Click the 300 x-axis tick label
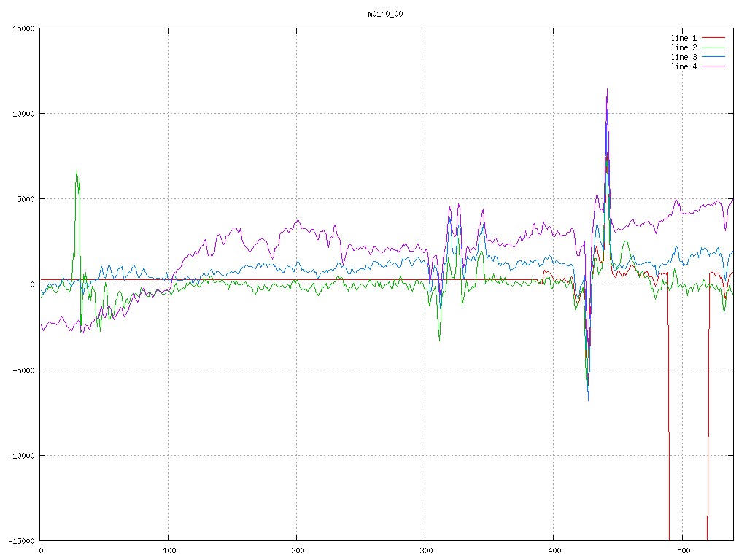Image resolution: width=747 pixels, height=560 pixels. pos(425,551)
